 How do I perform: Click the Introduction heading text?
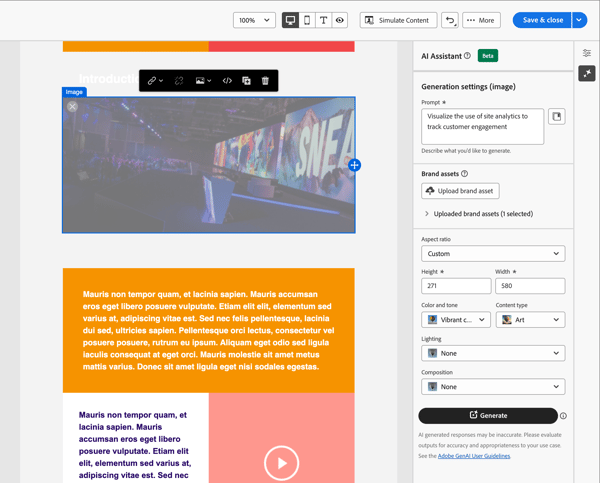pos(109,79)
